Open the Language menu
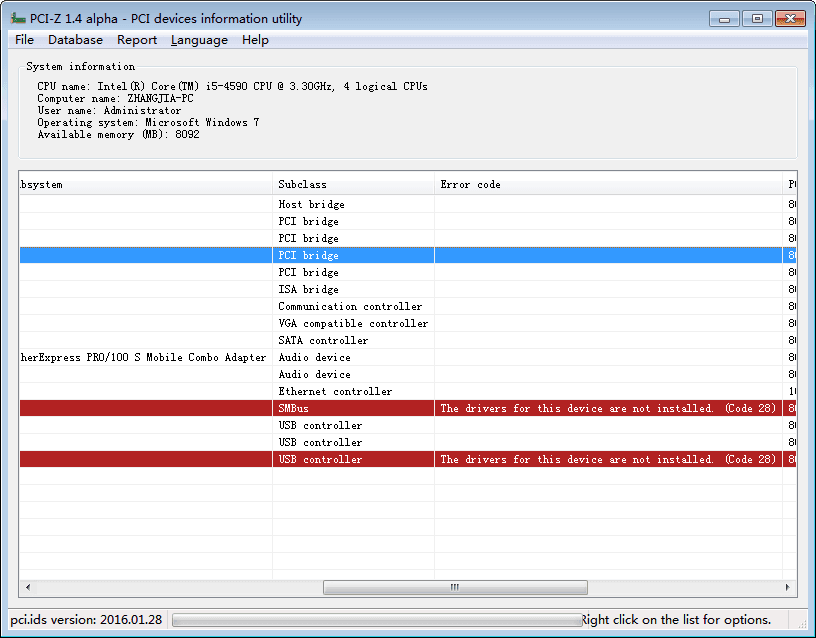This screenshot has width=816, height=638. [x=199, y=40]
